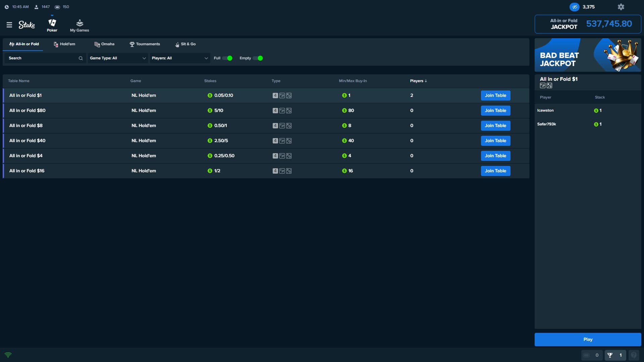Click the search magnifier icon
This screenshot has height=362, width=644.
(80, 58)
